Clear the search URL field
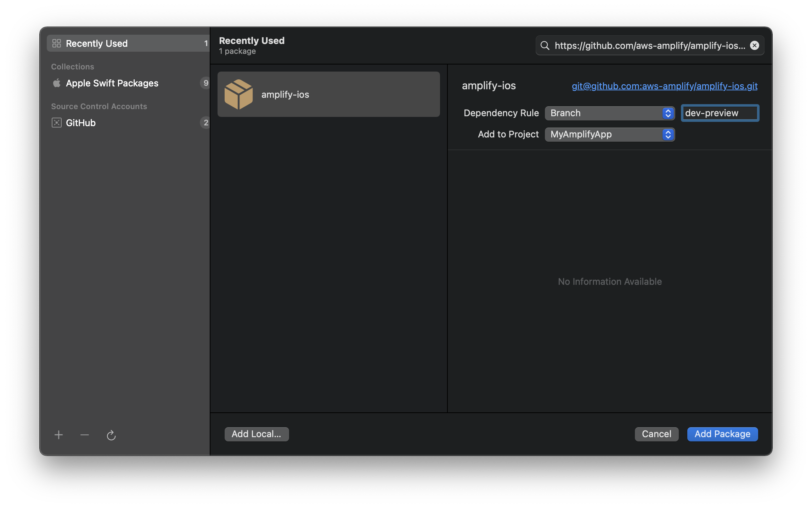The height and width of the screenshot is (508, 812). (755, 45)
